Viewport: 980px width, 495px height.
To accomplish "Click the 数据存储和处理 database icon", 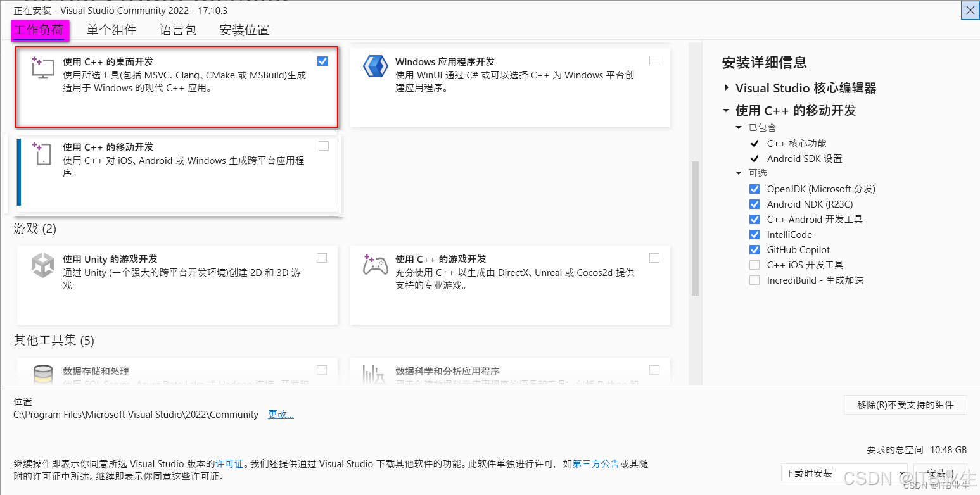I will point(43,374).
